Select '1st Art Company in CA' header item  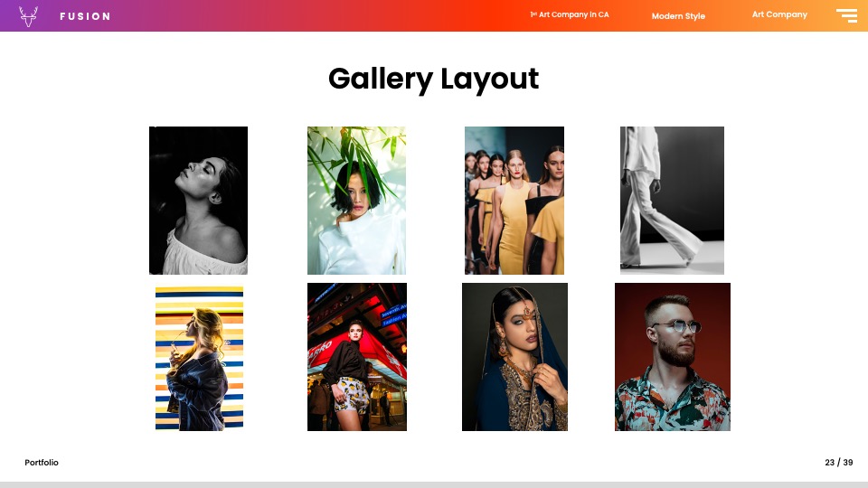point(569,14)
